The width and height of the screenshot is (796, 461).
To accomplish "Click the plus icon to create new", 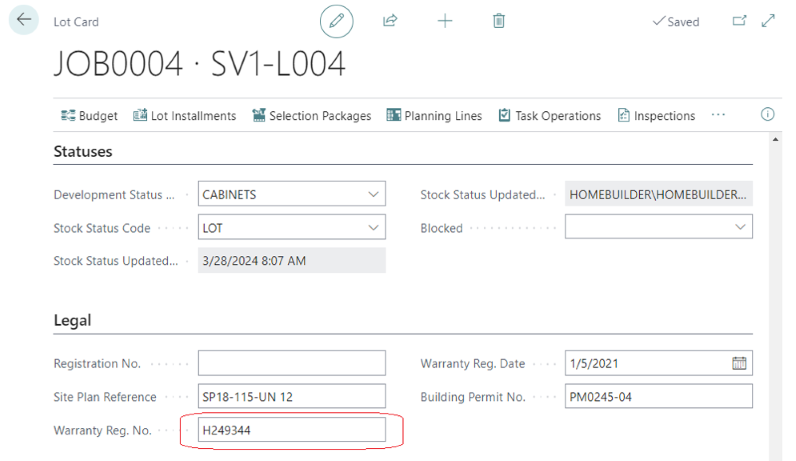I will [445, 21].
